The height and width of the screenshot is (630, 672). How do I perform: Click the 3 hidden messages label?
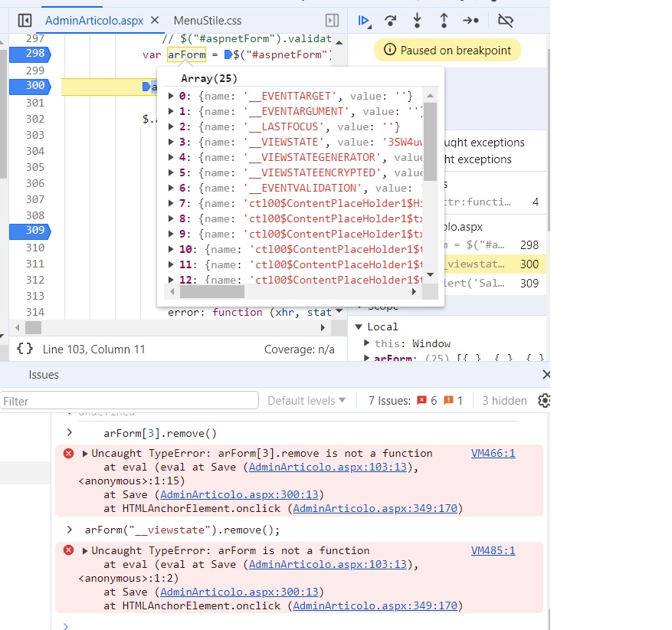click(x=504, y=401)
